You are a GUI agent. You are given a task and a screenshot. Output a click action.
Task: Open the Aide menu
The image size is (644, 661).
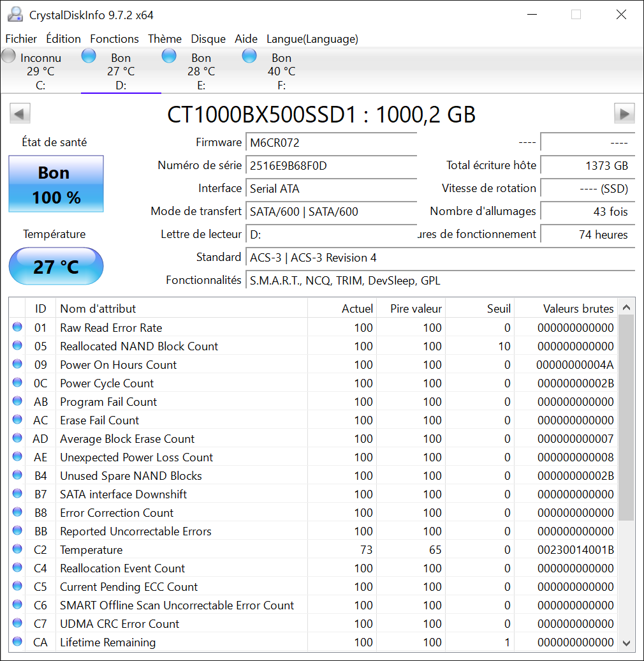click(x=246, y=39)
